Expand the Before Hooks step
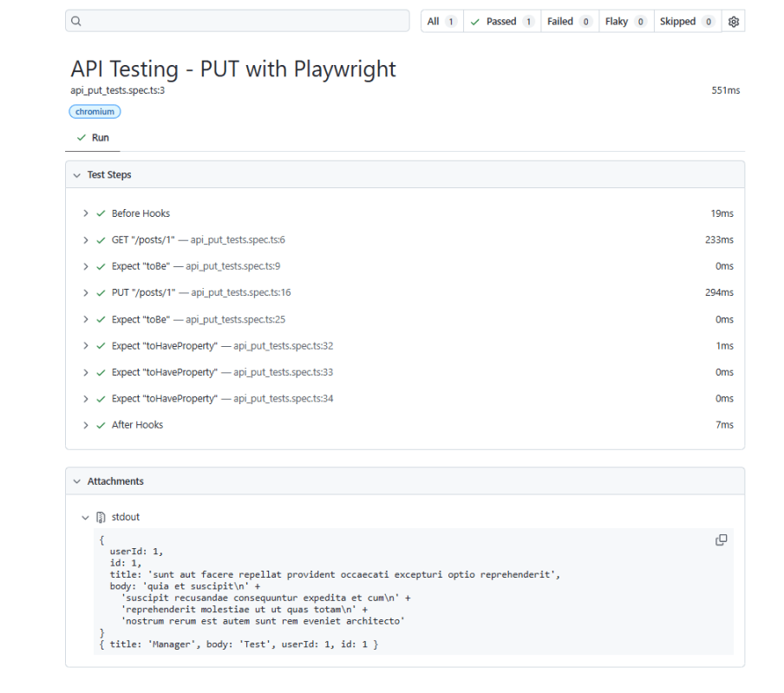Viewport: 784px width, 693px height. pos(86,213)
